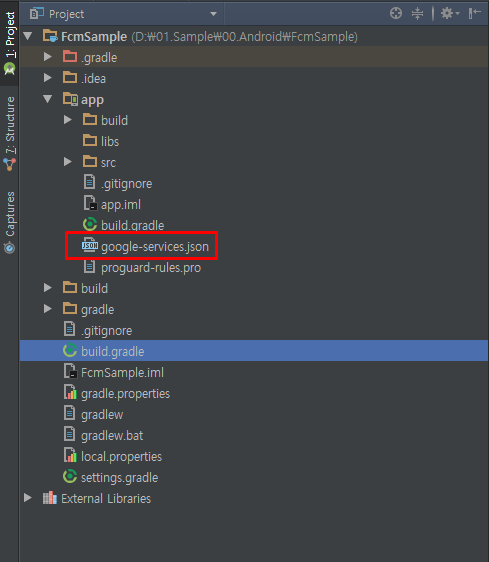Select settings.gradle file name

(x=119, y=478)
